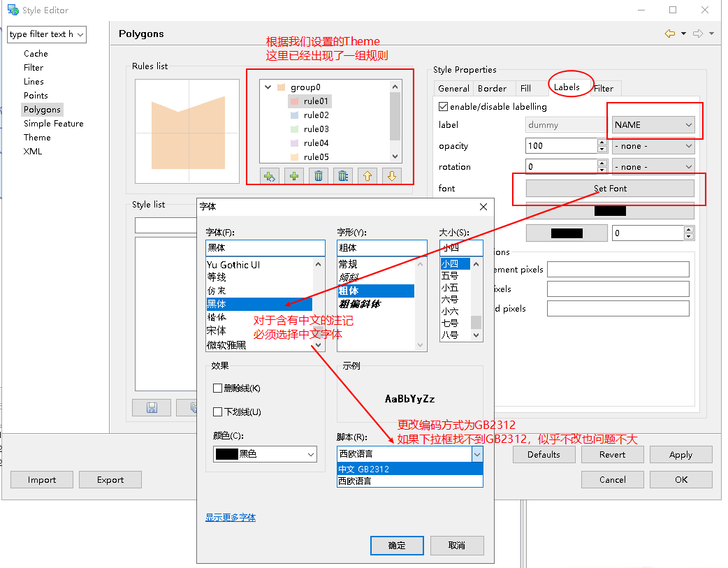Click 确定 to confirm font
728x568 pixels.
coord(397,545)
